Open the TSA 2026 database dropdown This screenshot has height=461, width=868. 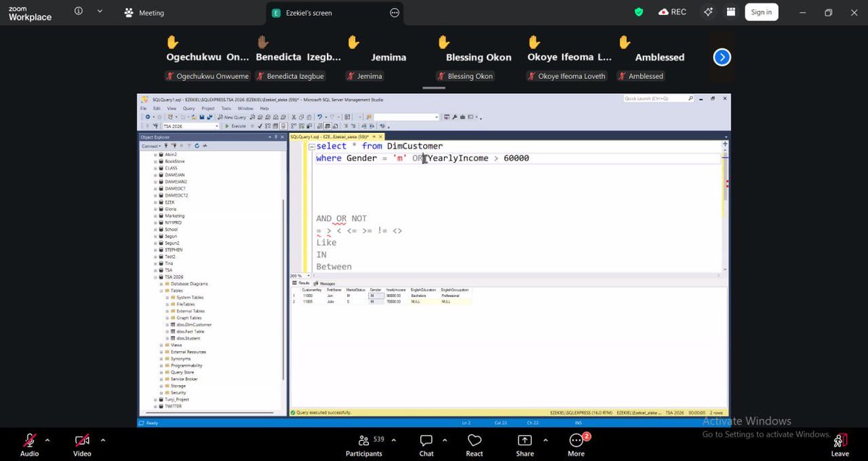pos(191,126)
